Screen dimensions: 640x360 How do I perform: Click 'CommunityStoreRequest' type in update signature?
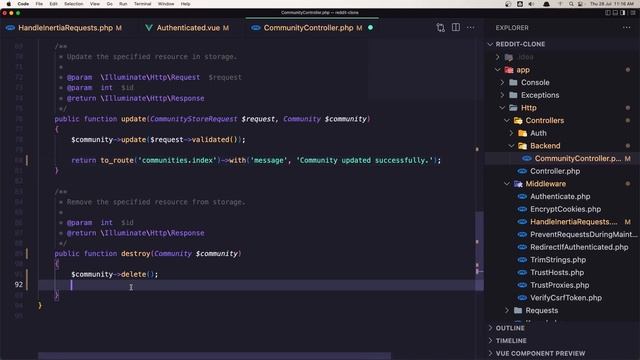[x=193, y=119]
